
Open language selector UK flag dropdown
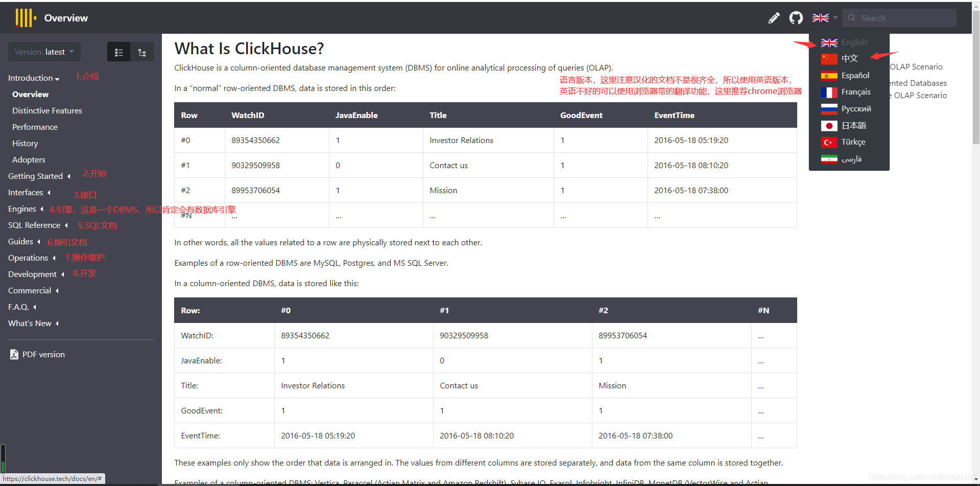coord(824,18)
